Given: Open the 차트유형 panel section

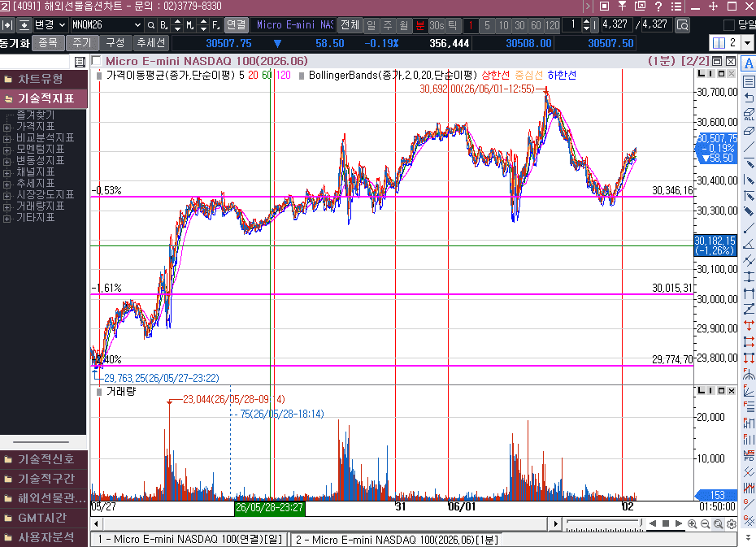Looking at the screenshot, I should pos(43,79).
